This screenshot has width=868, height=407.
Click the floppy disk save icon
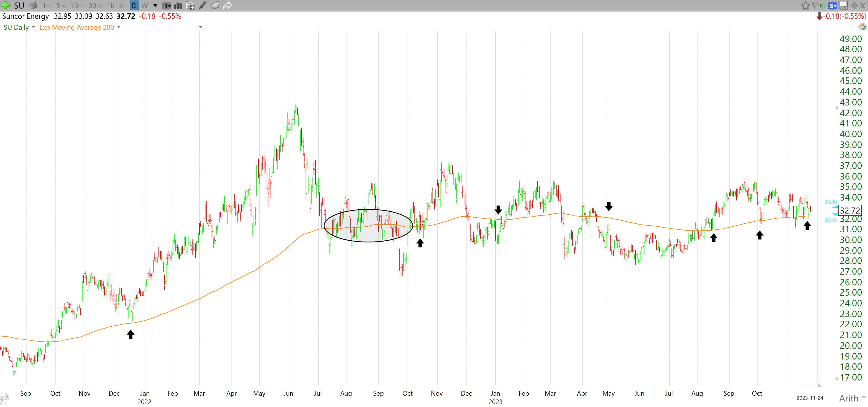point(843,5)
